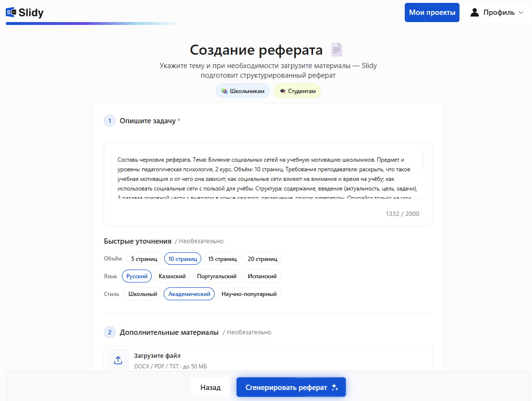Click the Стиль label
The height and width of the screenshot is (401, 532).
point(111,294)
